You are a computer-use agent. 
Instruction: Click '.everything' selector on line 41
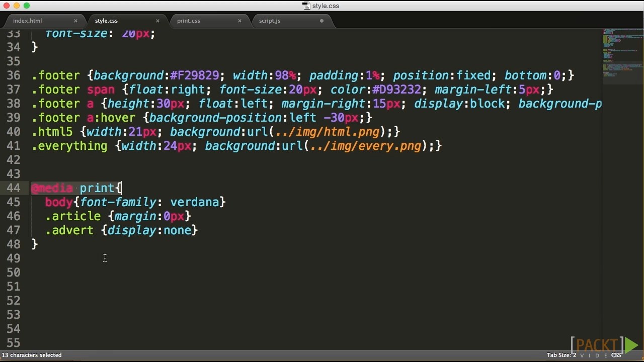[69, 146]
